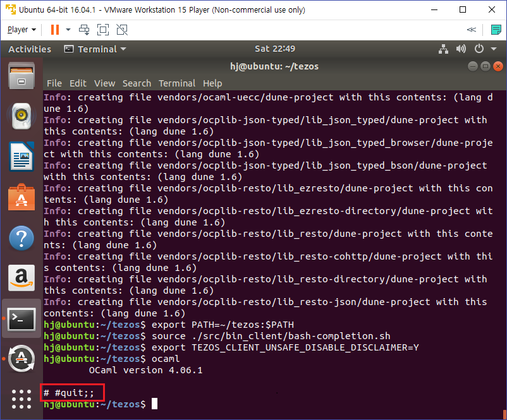Open the View menu in Terminal
The height and width of the screenshot is (420, 507).
(x=104, y=83)
